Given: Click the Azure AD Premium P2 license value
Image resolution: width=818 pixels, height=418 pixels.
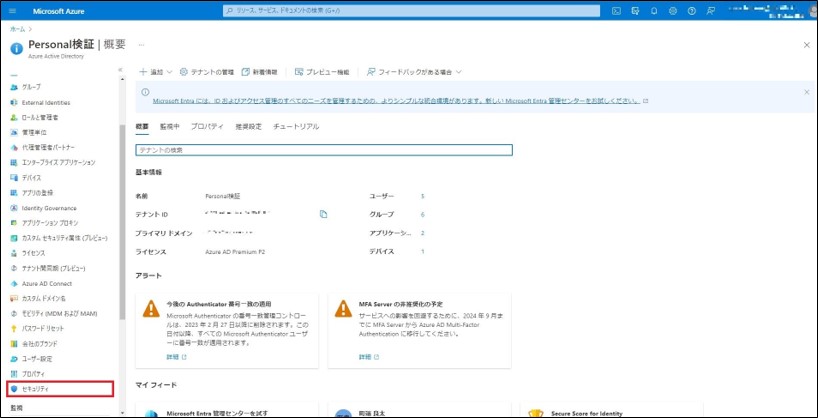Looking at the screenshot, I should click(234, 252).
